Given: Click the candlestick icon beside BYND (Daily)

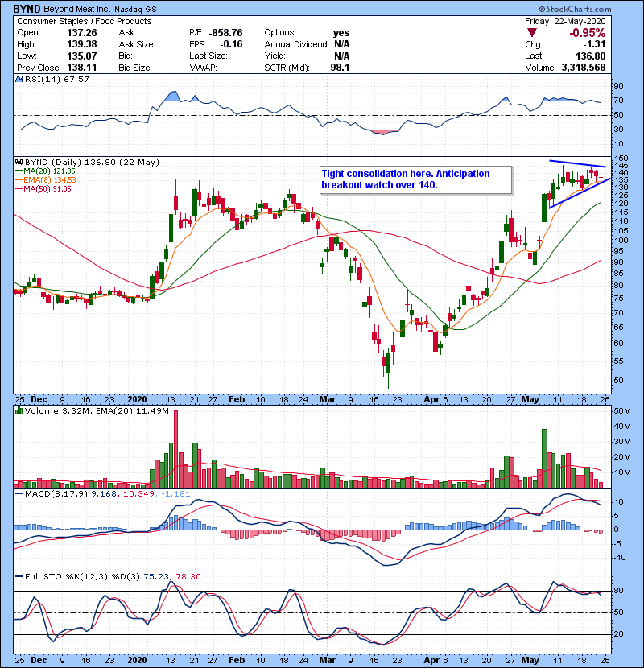Looking at the screenshot, I should coord(19,162).
